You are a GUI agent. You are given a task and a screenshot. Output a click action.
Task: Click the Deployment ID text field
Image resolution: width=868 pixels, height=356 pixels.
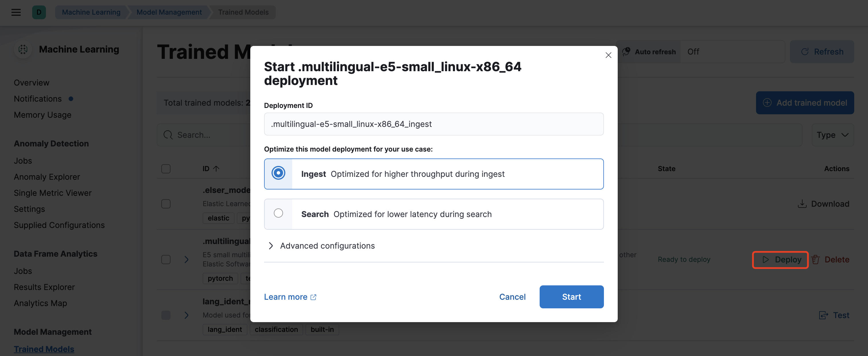click(x=434, y=124)
